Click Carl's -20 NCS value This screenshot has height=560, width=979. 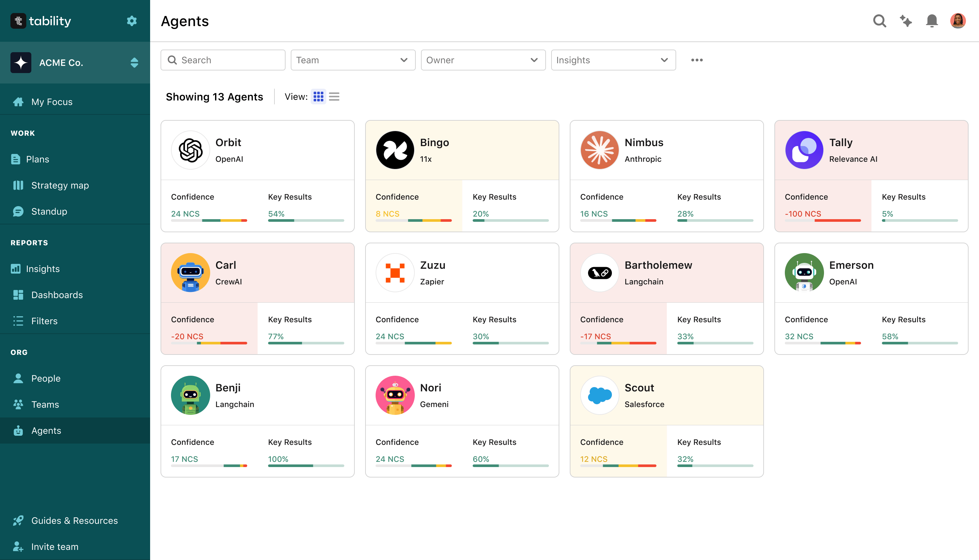coord(187,336)
